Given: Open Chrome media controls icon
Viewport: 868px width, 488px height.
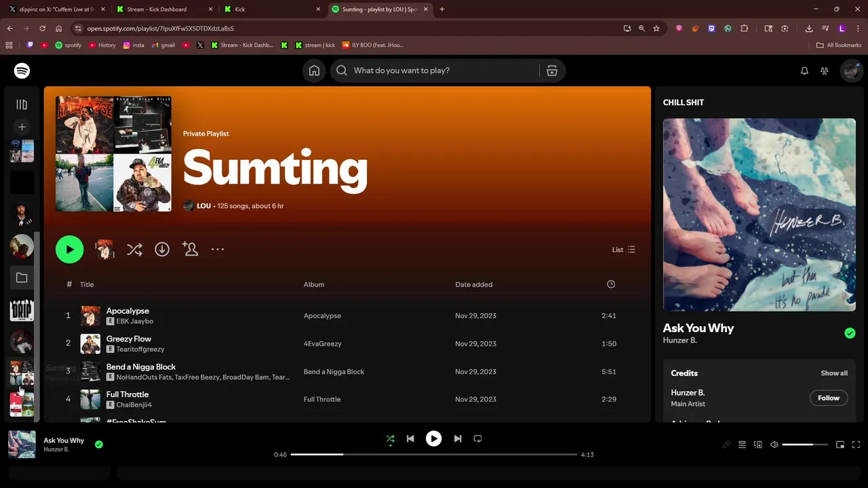Looking at the screenshot, I should (825, 28).
